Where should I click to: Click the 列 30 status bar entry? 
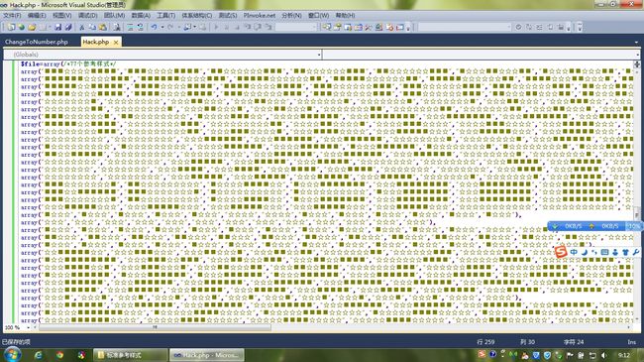[527, 342]
